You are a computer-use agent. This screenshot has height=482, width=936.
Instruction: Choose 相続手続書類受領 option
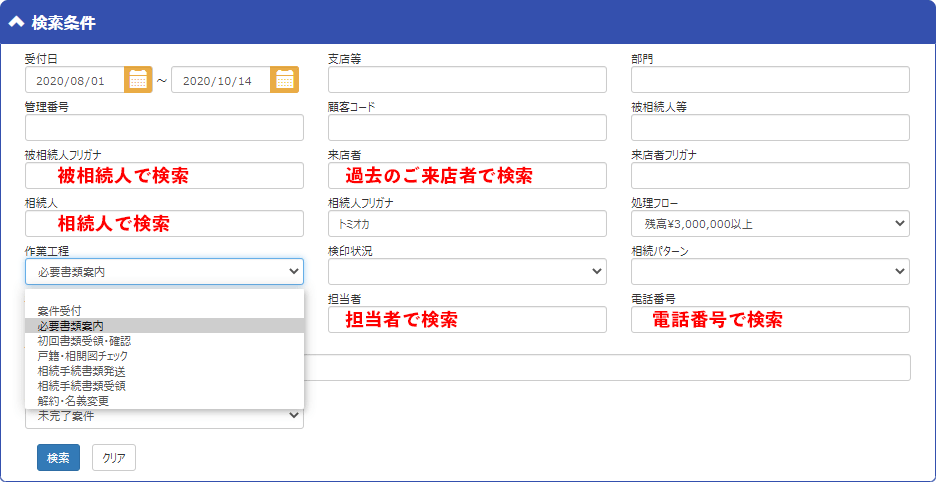click(x=81, y=386)
